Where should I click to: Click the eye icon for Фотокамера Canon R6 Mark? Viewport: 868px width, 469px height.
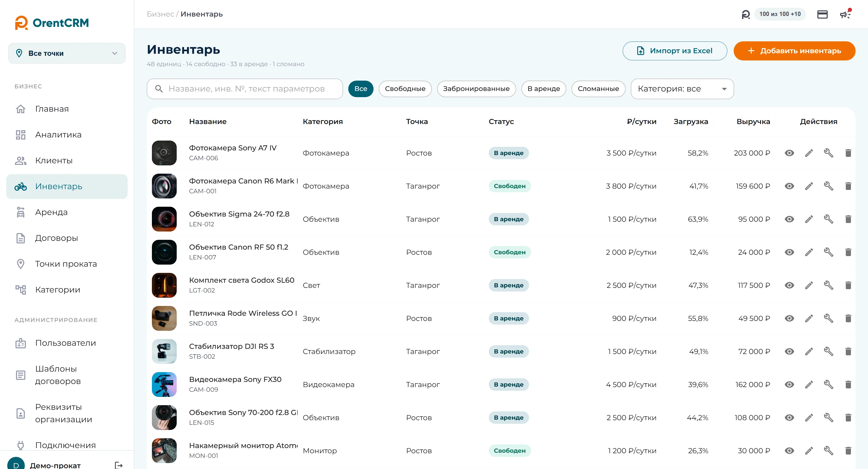pyautogui.click(x=789, y=186)
